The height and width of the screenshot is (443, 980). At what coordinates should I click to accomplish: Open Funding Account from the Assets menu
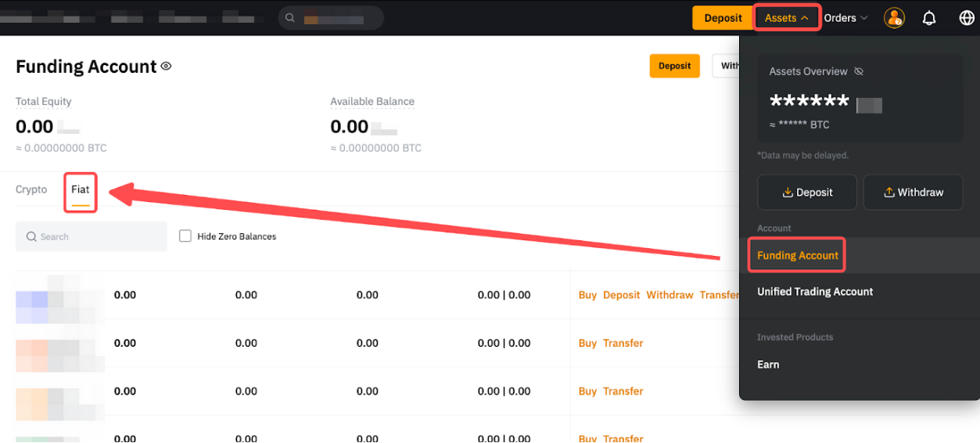pyautogui.click(x=797, y=255)
